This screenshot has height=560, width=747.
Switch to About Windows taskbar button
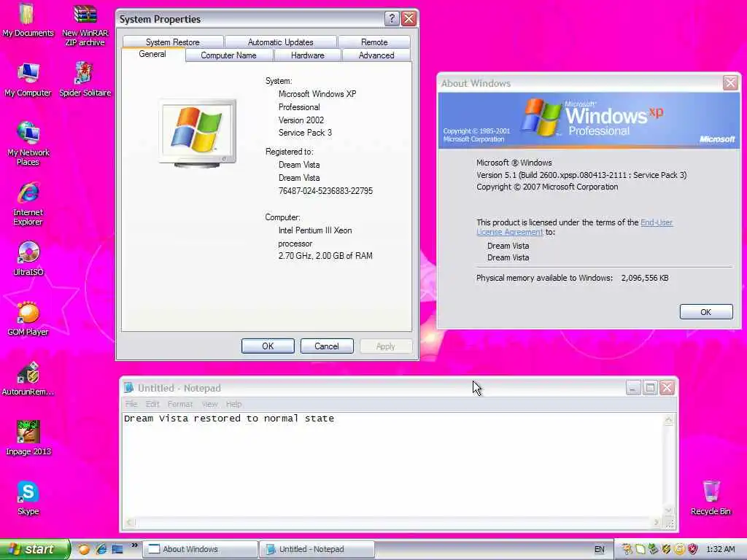pos(200,549)
